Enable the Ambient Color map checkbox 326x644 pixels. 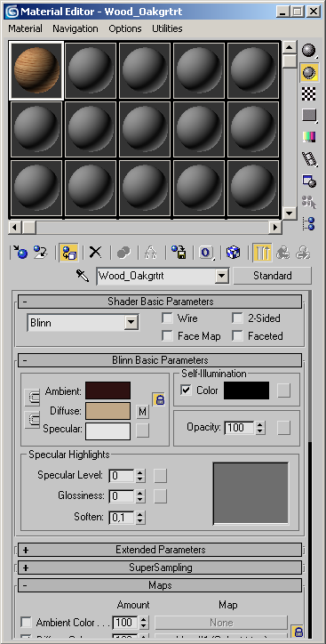27,623
